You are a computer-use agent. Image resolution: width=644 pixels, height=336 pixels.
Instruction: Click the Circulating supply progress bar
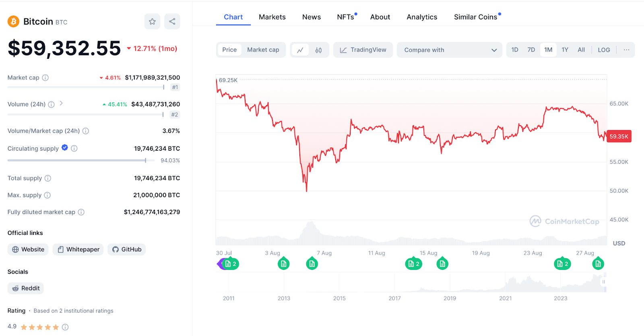pos(81,160)
